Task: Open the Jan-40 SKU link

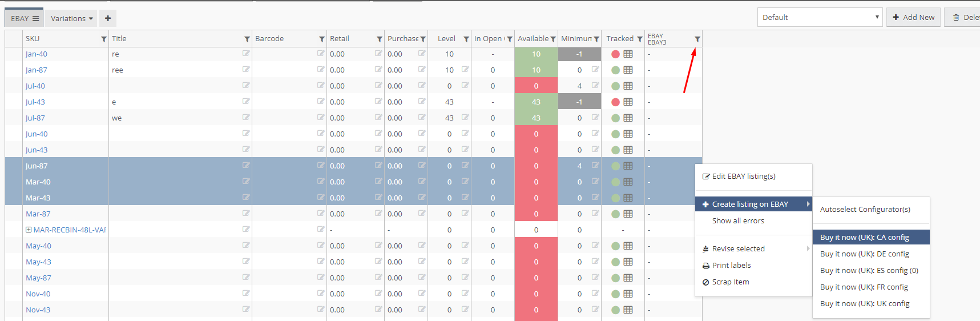Action: click(37, 54)
